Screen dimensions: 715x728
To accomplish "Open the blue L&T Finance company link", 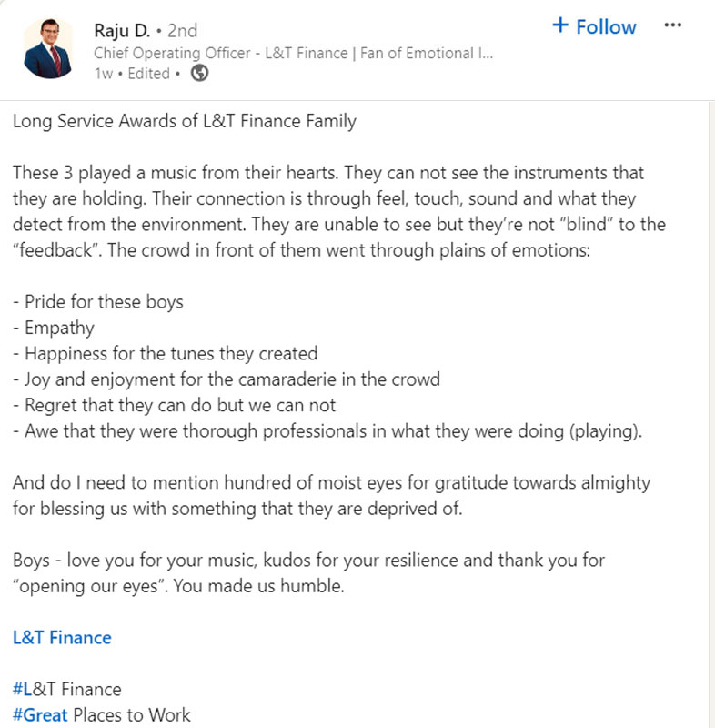I will tap(62, 638).
